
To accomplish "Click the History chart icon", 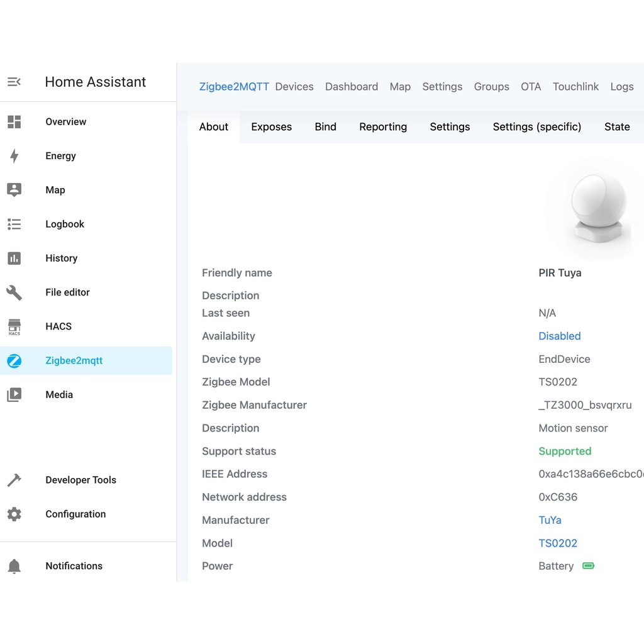I will tap(14, 258).
